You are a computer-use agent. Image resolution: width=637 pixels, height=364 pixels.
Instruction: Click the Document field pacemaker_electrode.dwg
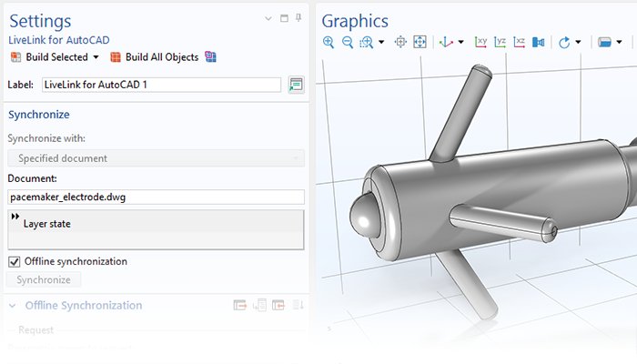[x=156, y=197]
